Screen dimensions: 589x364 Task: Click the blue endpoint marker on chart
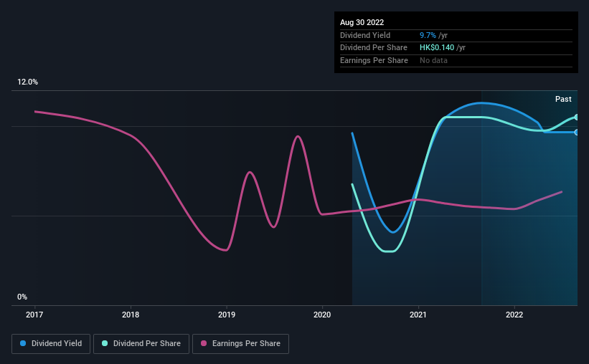(576, 133)
